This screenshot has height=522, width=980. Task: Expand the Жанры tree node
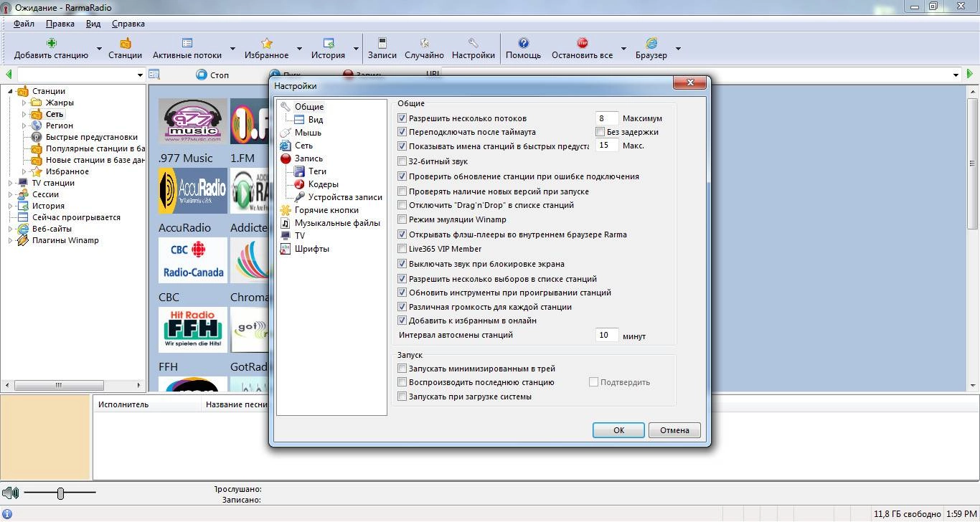[24, 103]
